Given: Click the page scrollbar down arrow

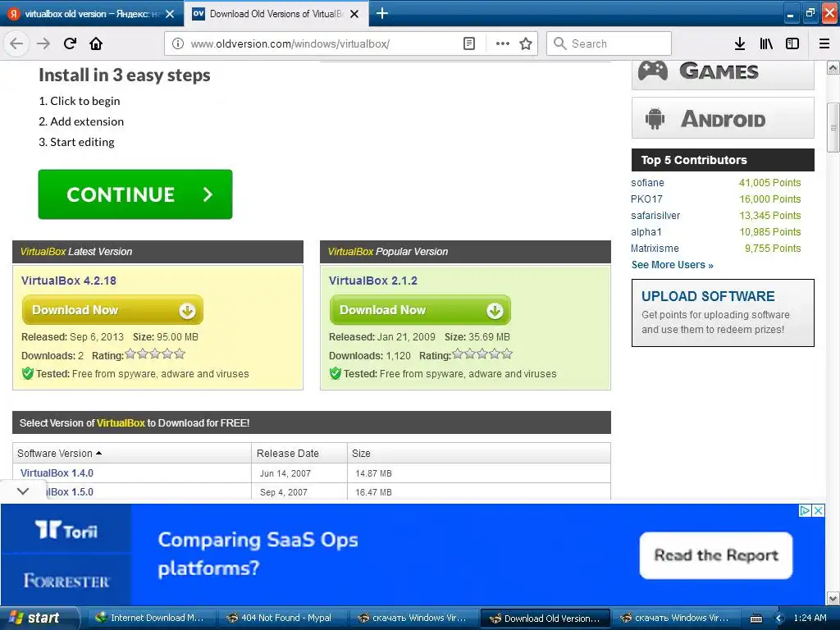Looking at the screenshot, I should tap(833, 598).
